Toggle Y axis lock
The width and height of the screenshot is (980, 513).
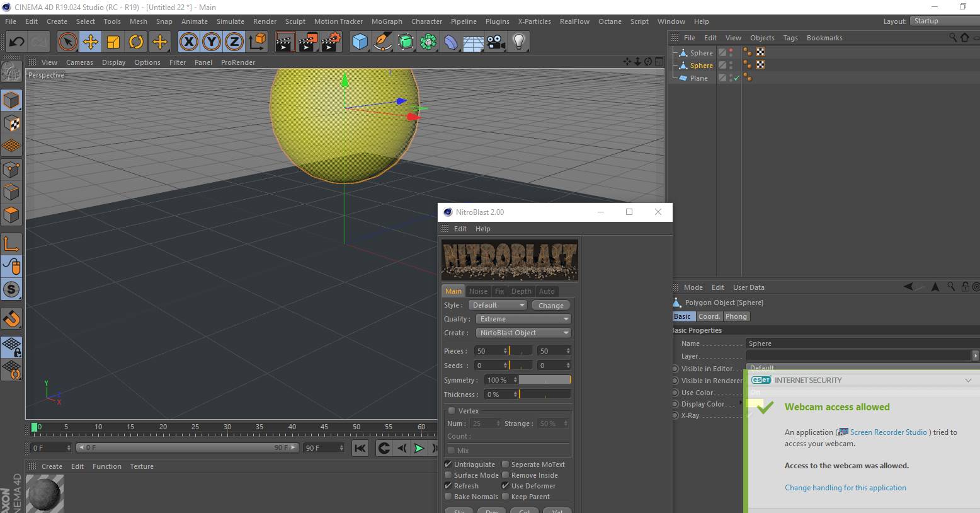[x=212, y=42]
